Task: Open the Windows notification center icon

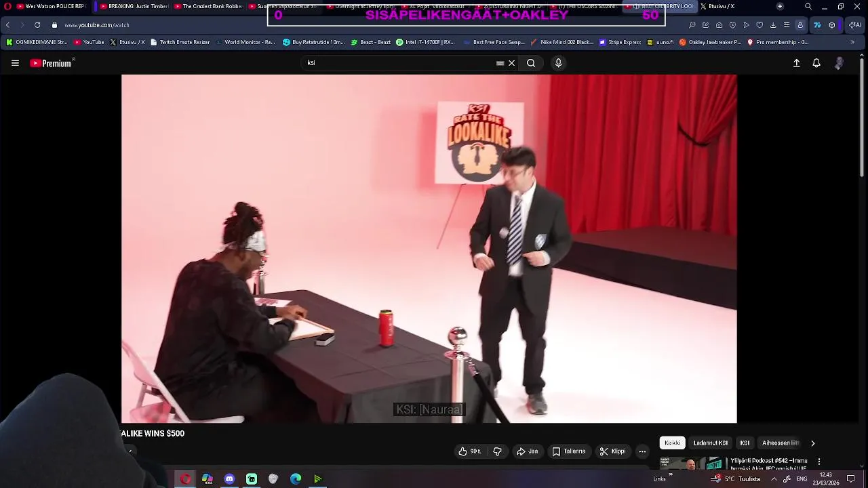Action: click(x=851, y=479)
